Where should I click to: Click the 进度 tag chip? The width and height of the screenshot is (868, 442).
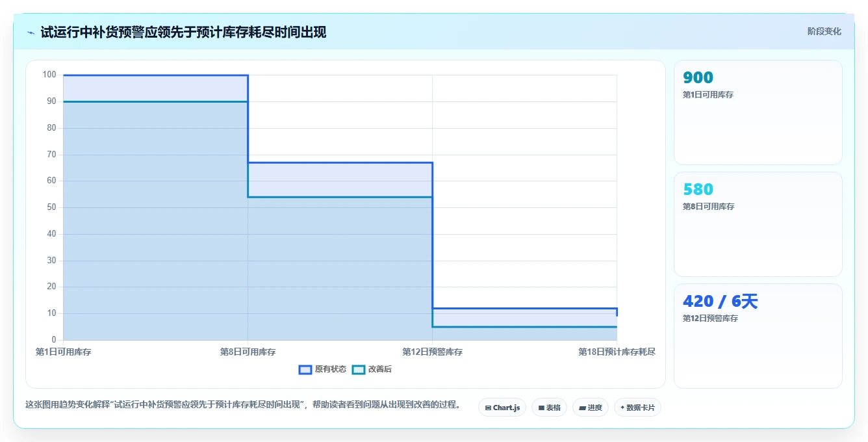tap(590, 408)
